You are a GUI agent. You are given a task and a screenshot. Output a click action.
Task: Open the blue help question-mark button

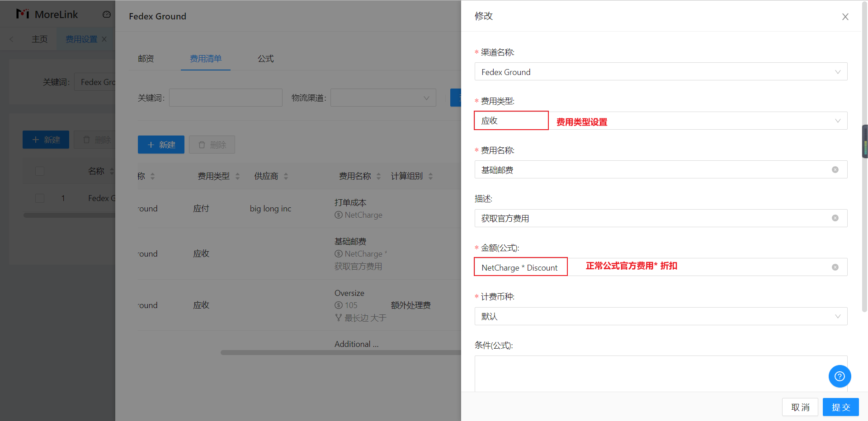point(840,376)
